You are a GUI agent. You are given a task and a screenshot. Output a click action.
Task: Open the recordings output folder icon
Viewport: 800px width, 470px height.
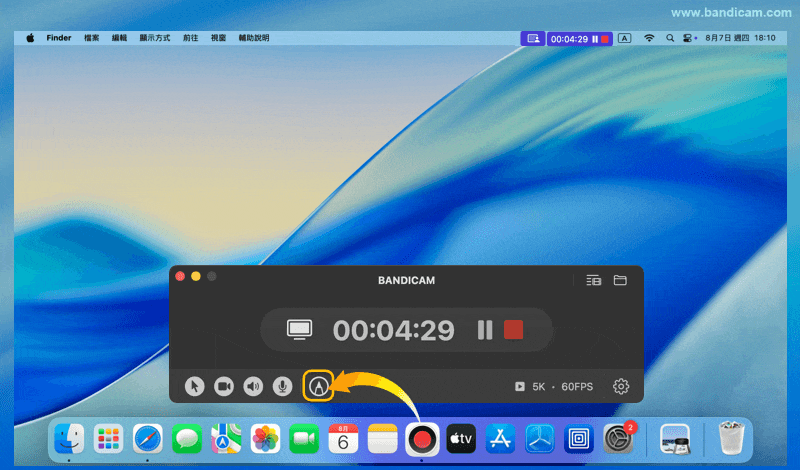620,281
